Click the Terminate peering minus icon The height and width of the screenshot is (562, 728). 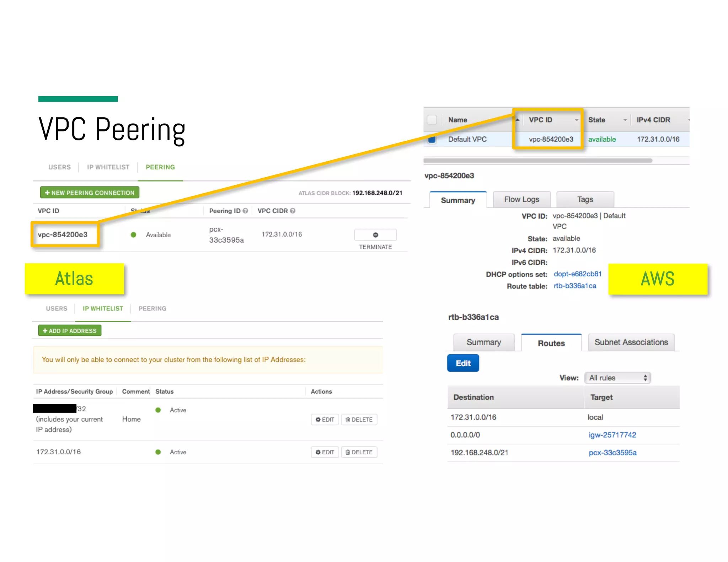(x=375, y=235)
